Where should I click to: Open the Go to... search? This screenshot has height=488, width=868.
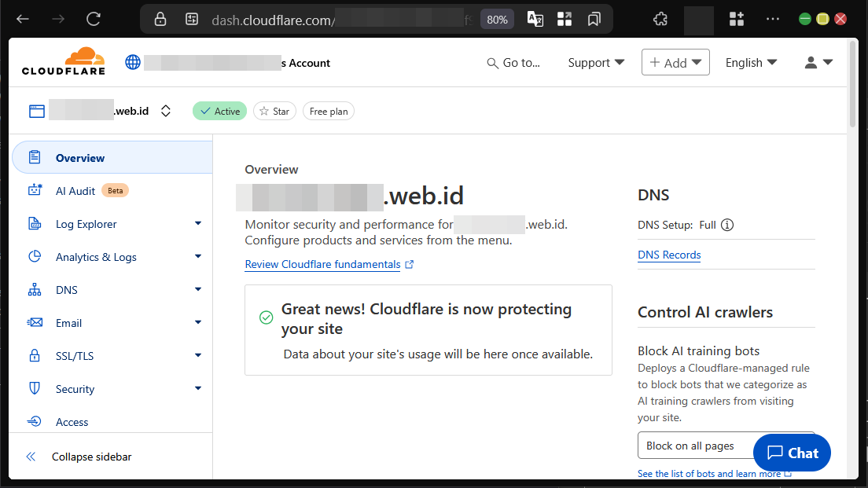[x=513, y=63]
